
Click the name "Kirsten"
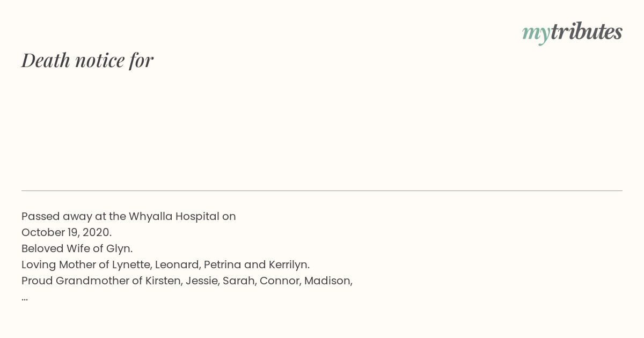tap(163, 281)
